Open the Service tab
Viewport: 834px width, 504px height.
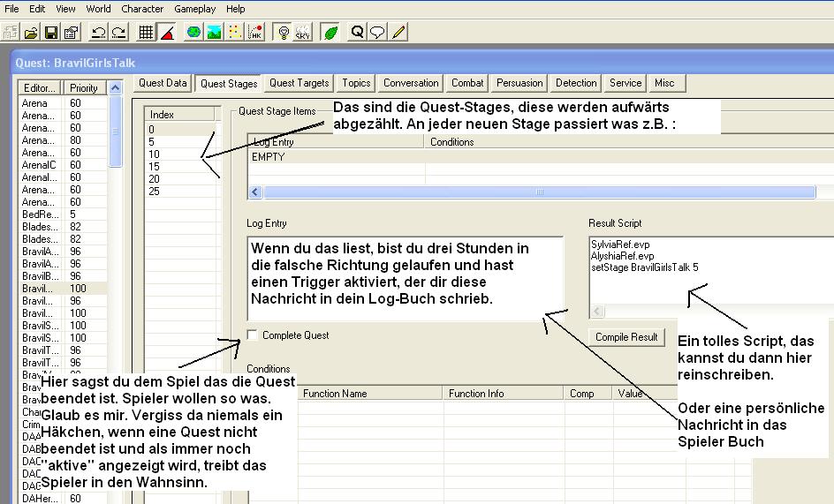pyautogui.click(x=625, y=83)
